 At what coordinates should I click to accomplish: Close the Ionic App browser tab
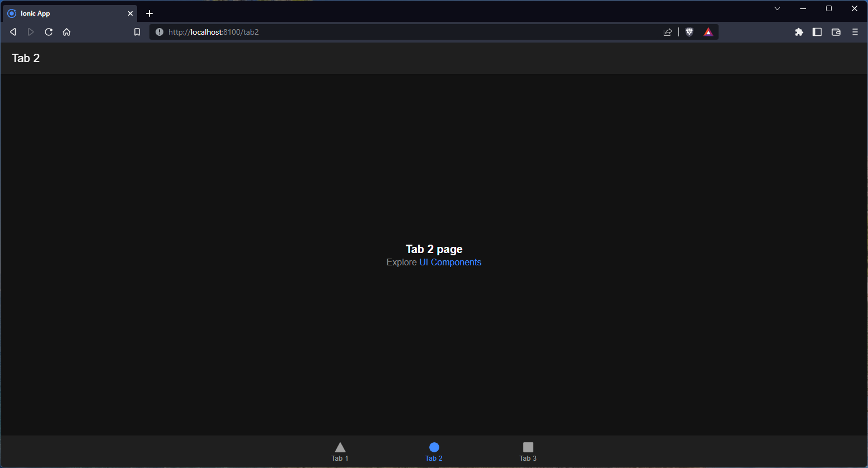(x=130, y=13)
